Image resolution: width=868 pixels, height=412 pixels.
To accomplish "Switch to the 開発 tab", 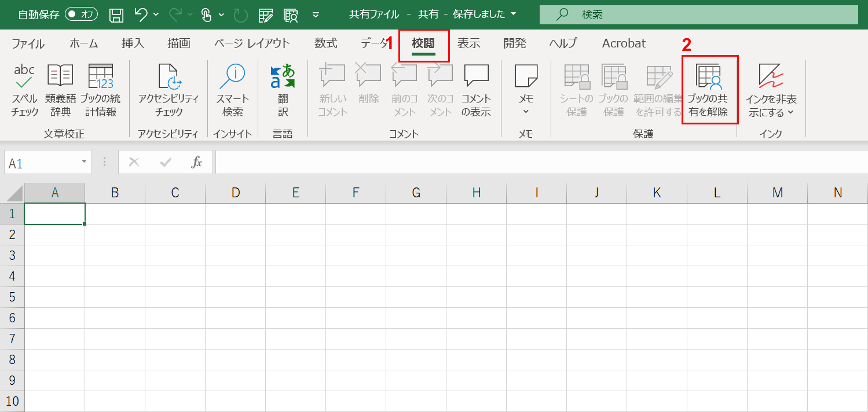I will (x=515, y=43).
